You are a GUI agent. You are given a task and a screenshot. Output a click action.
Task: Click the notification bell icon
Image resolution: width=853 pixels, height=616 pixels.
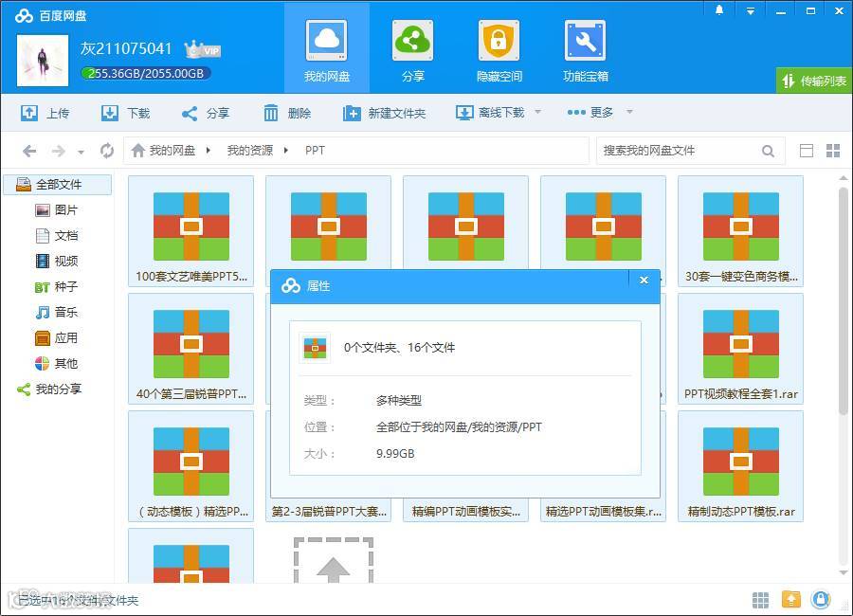pos(719,9)
